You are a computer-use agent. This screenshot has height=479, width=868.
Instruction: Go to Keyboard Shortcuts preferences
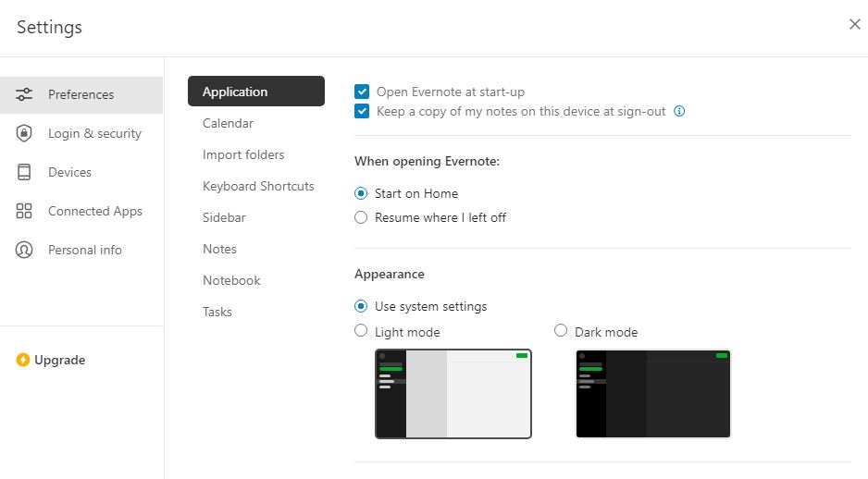(x=258, y=187)
